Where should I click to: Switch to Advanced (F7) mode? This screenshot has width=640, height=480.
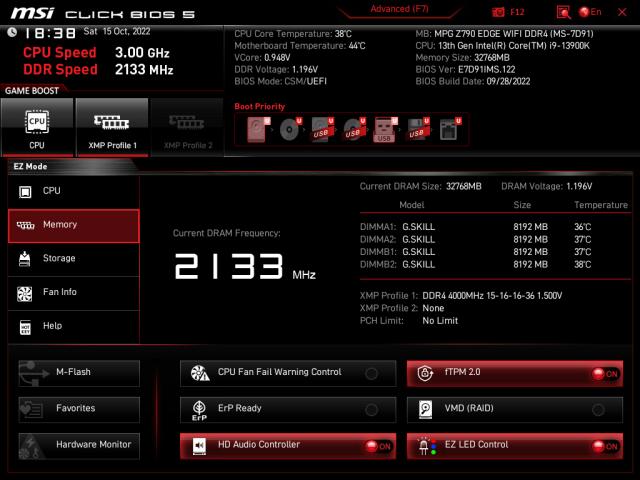point(399,9)
